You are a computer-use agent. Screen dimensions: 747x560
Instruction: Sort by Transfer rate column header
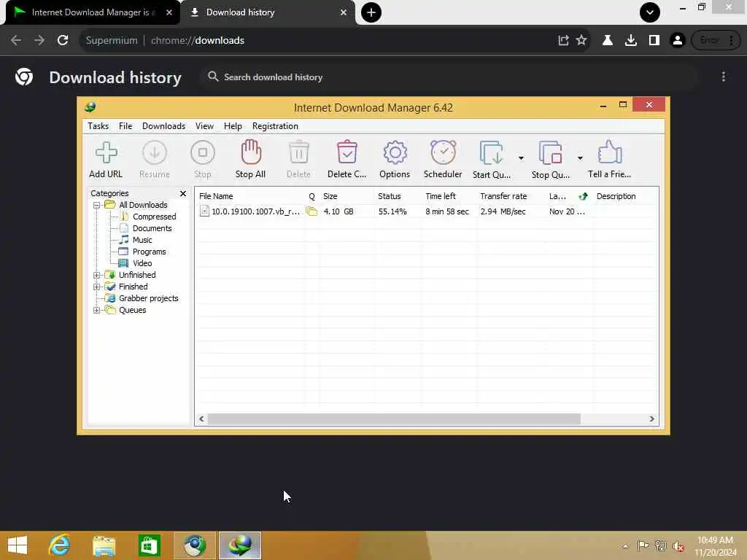pos(503,196)
